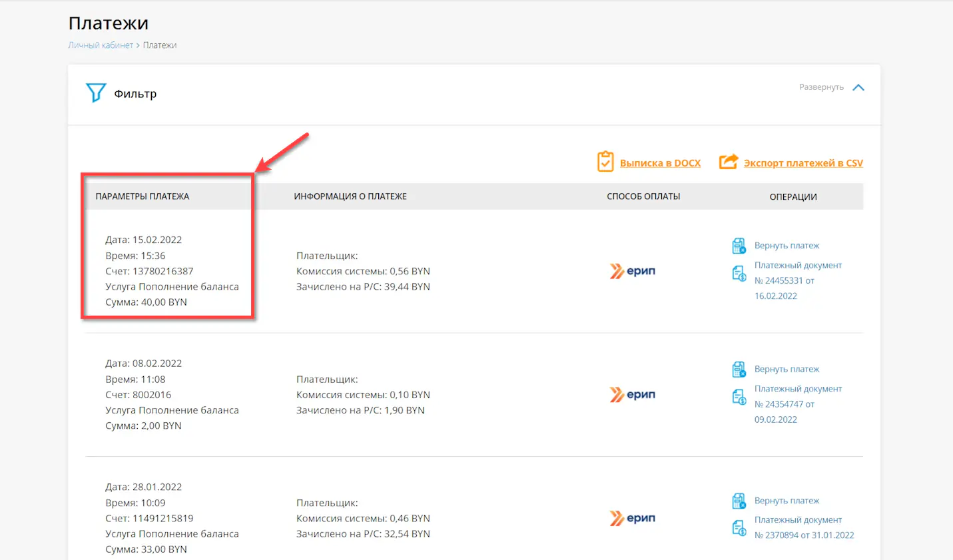Go to Личный кабинет breadcrumb

pos(101,45)
